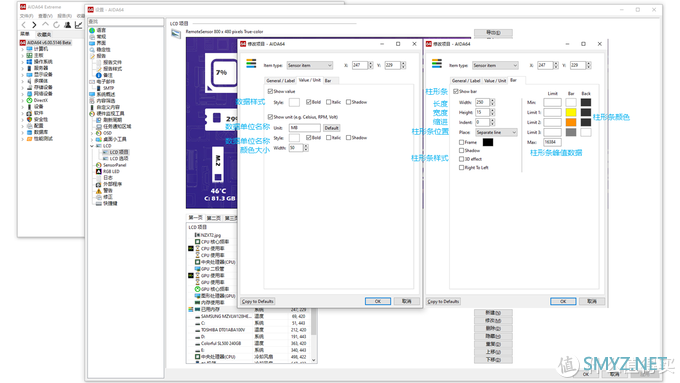Open the Place Separate line dropdown
Viewport: 680px width, 383px height.
click(496, 132)
